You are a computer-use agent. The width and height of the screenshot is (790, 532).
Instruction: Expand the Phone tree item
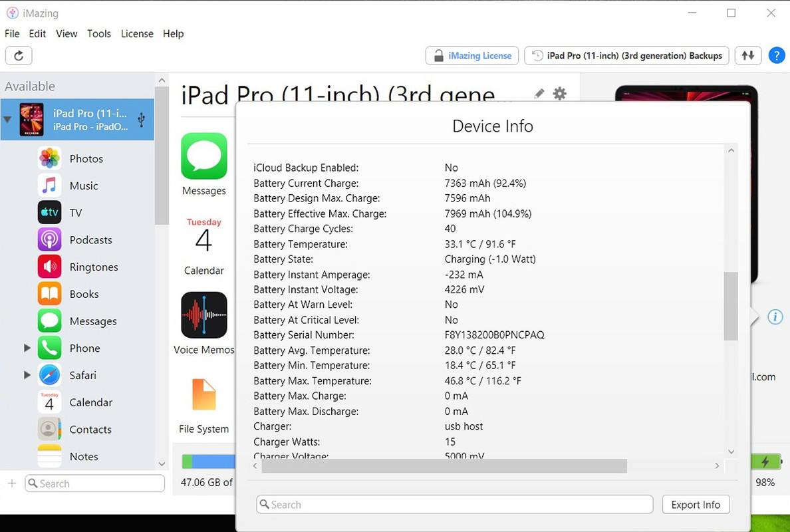(27, 348)
